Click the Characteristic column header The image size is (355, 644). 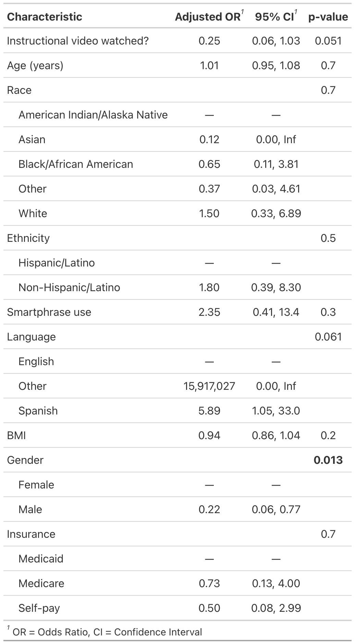45,17
